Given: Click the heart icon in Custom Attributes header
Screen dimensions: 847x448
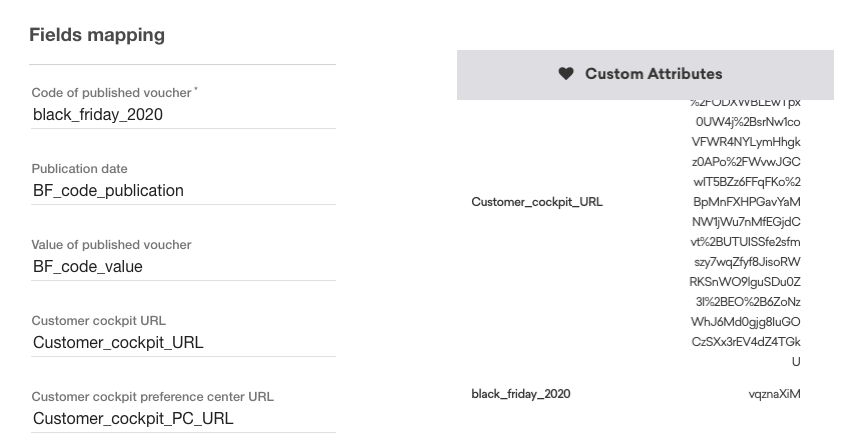Looking at the screenshot, I should coord(566,74).
